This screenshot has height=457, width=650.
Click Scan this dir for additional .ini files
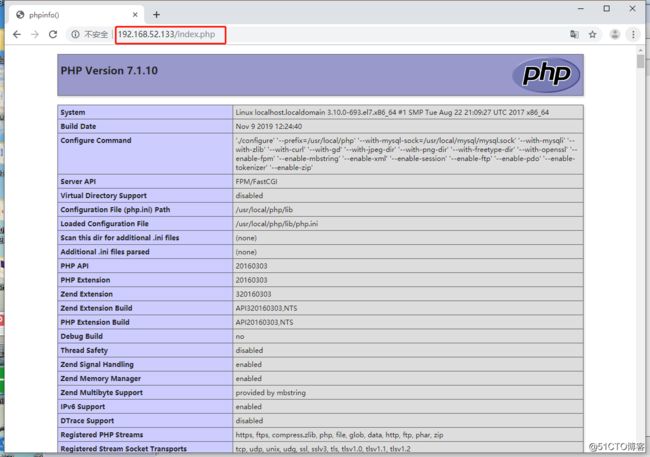pos(120,238)
